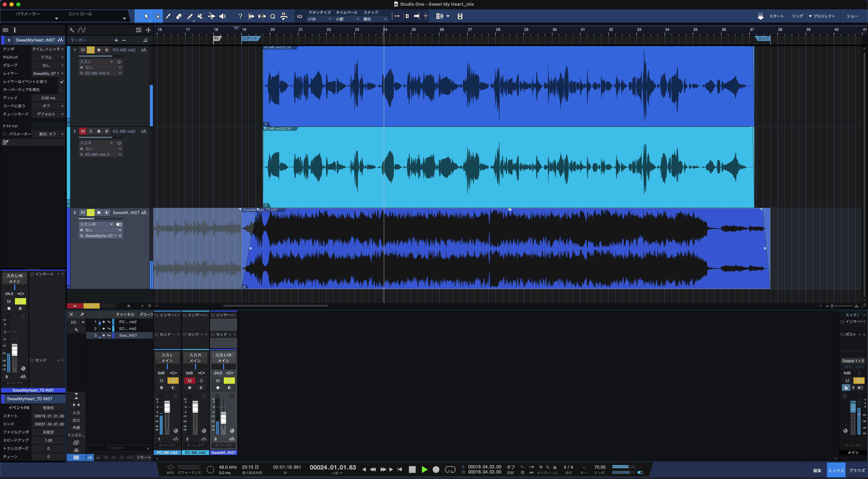Add track with plus icon
Viewport: 868px width, 479px height.
click(148, 30)
